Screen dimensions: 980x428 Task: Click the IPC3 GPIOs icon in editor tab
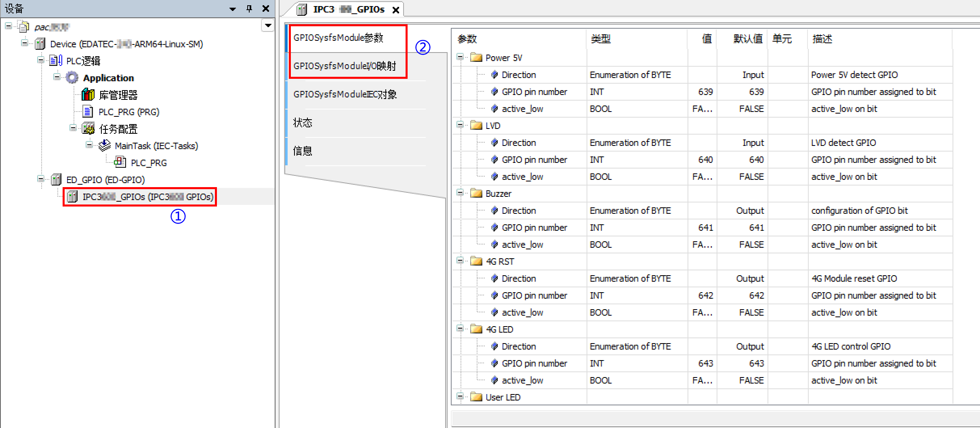coord(301,9)
